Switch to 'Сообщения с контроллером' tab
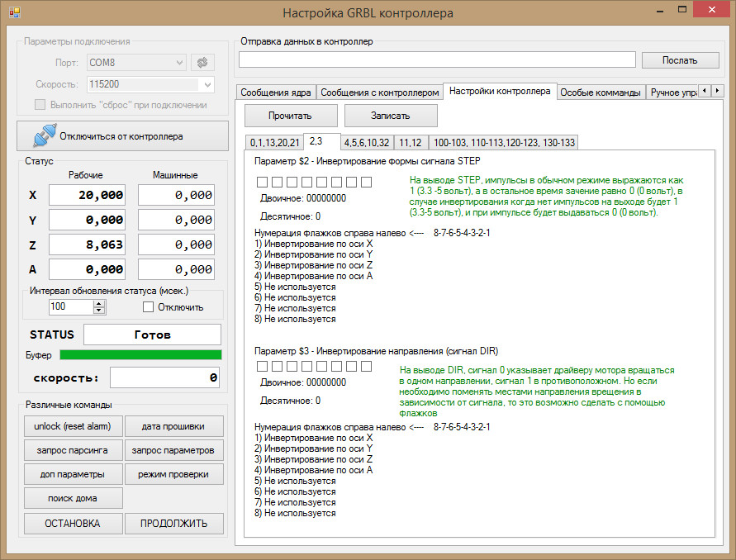 coord(380,93)
